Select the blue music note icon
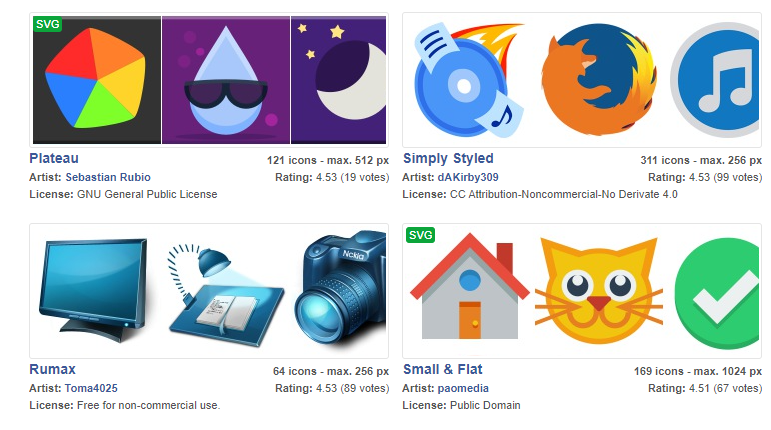 (715, 80)
